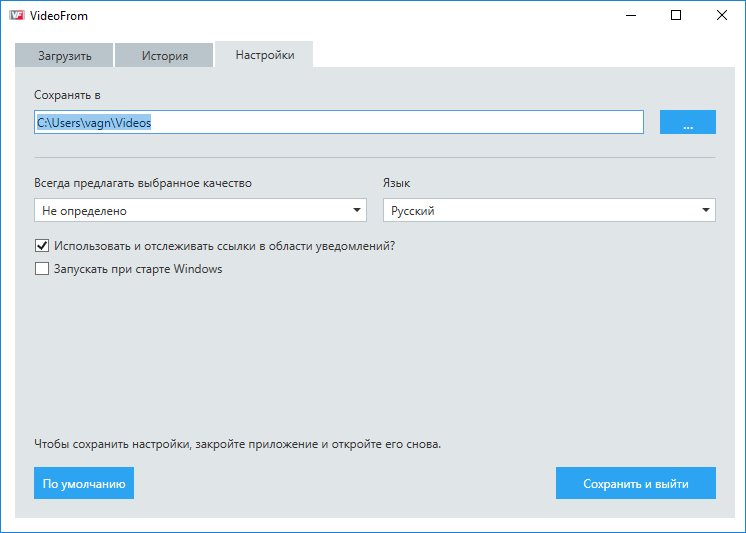This screenshot has width=746, height=533.
Task: Uncheck the notification area links checkbox
Action: 42,245
